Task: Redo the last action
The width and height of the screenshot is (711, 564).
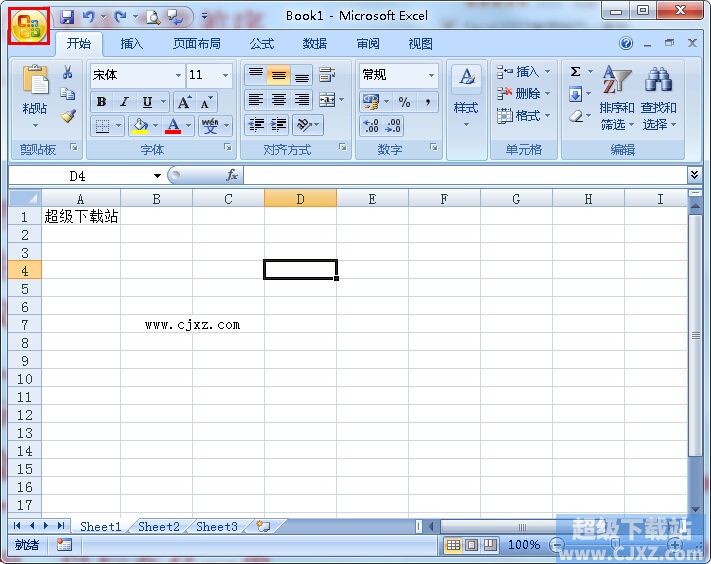Action: click(120, 17)
